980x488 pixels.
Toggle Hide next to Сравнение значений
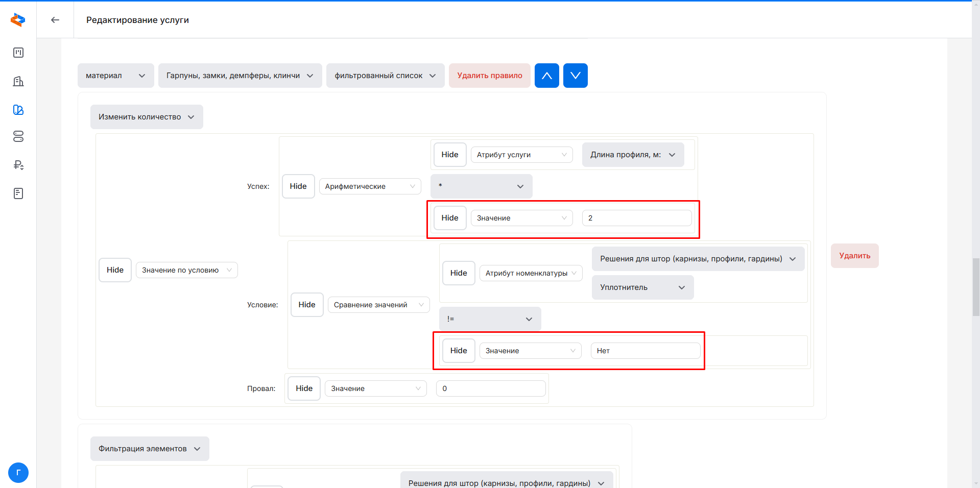point(307,305)
